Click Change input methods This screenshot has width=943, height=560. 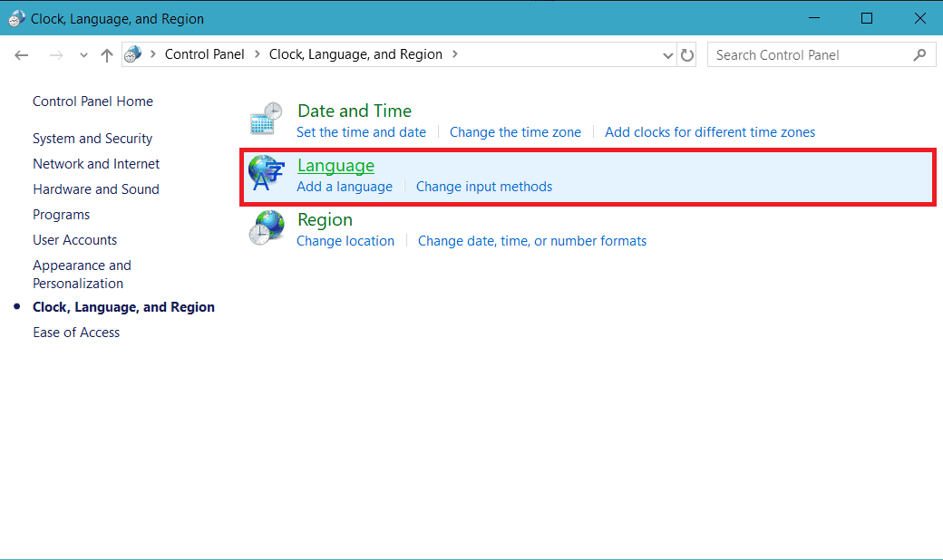click(484, 186)
